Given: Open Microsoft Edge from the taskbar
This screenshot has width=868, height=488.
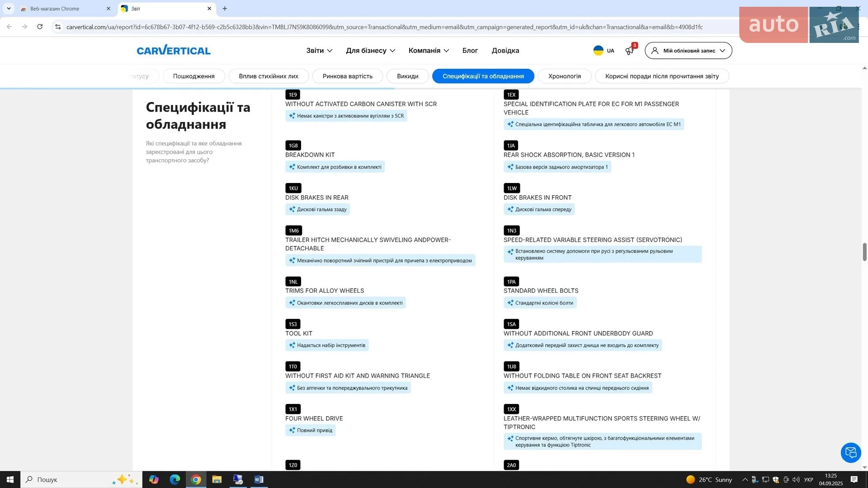Looking at the screenshot, I should click(175, 479).
